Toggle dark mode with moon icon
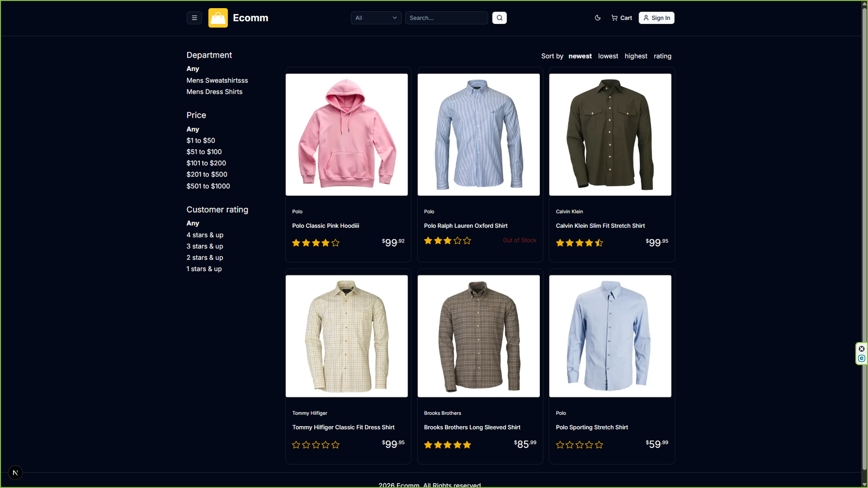 pyautogui.click(x=598, y=18)
